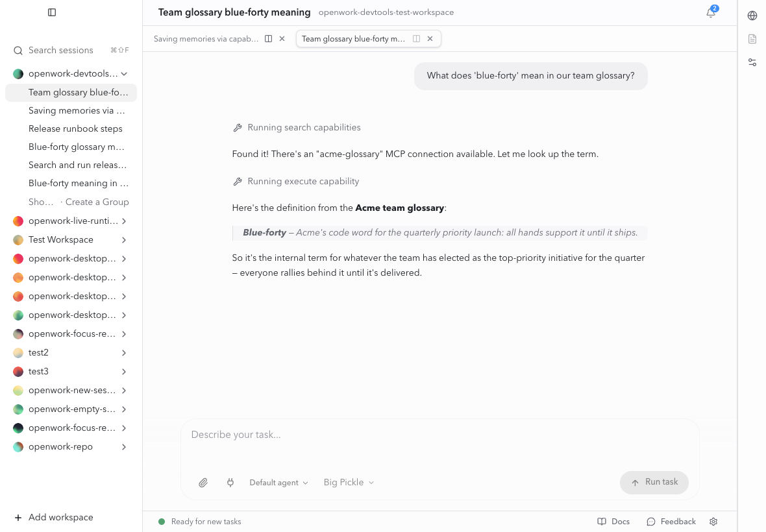
Task: Click the user question message bubble
Action: click(x=530, y=76)
